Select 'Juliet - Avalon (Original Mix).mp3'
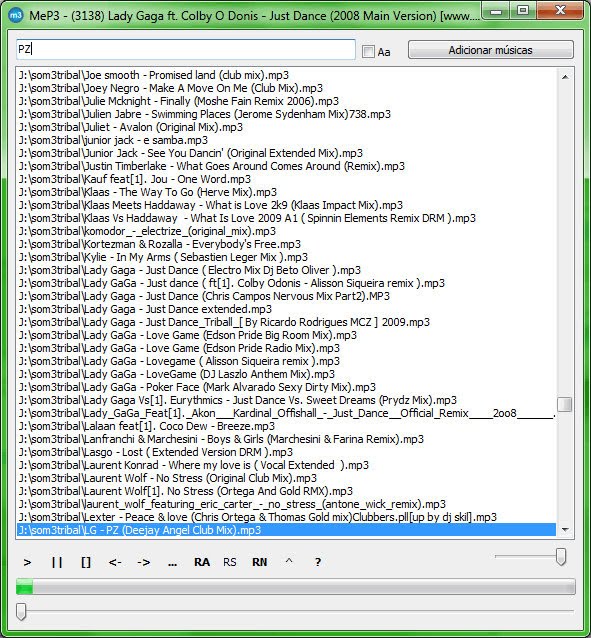Screen dimensions: 591x638 (287, 127)
